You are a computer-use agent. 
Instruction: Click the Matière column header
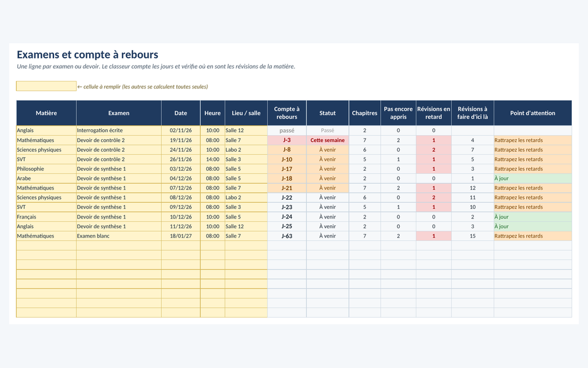tap(47, 113)
